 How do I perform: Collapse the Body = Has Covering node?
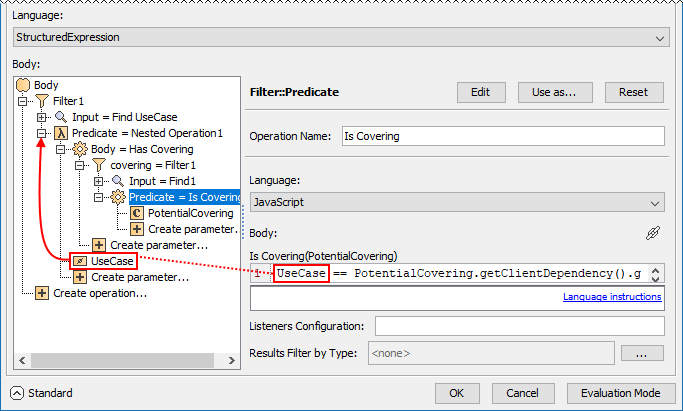[x=61, y=149]
